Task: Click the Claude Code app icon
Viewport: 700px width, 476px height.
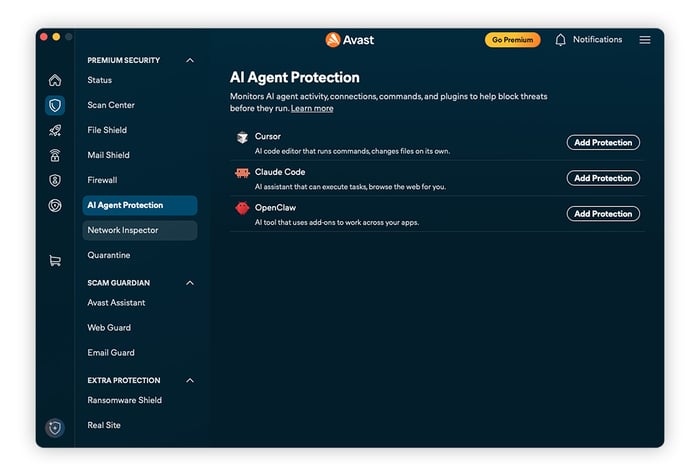Action: [x=242, y=173]
